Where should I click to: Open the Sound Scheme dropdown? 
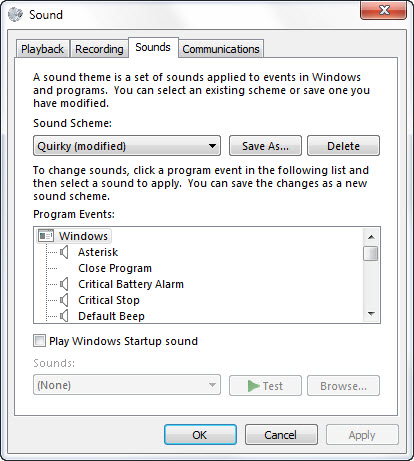127,146
